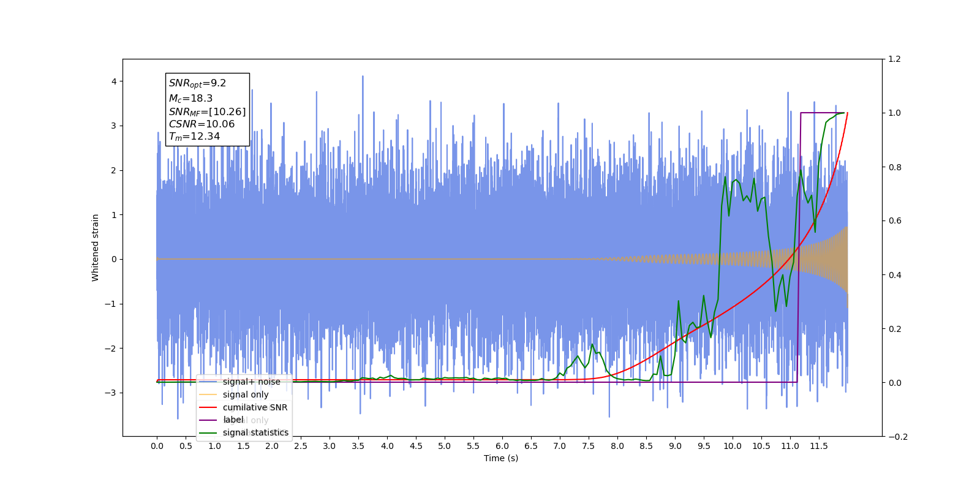The image size is (980, 490).
Task: Click left y-axis tick label 0
Action: coord(113,259)
